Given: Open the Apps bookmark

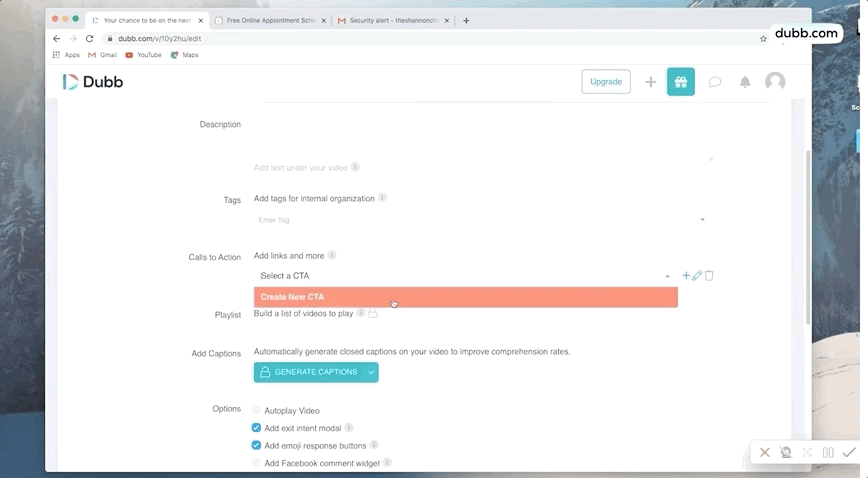Looking at the screenshot, I should pyautogui.click(x=66, y=55).
